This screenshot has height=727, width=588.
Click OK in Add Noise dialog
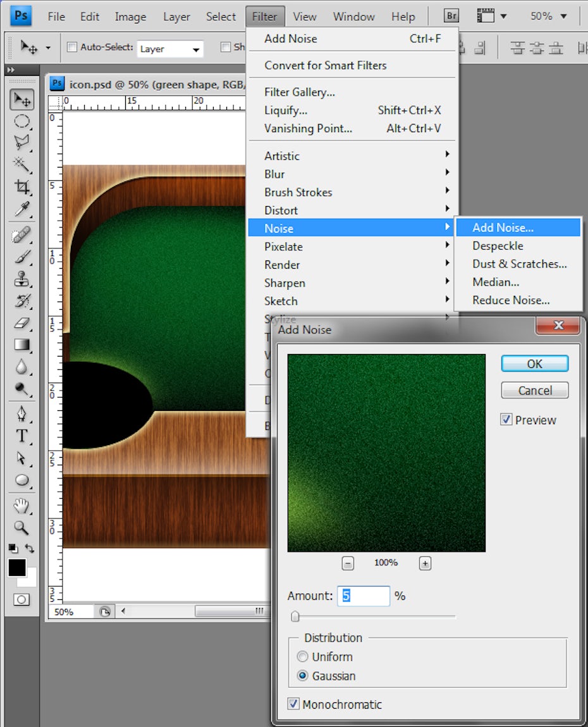tap(534, 363)
